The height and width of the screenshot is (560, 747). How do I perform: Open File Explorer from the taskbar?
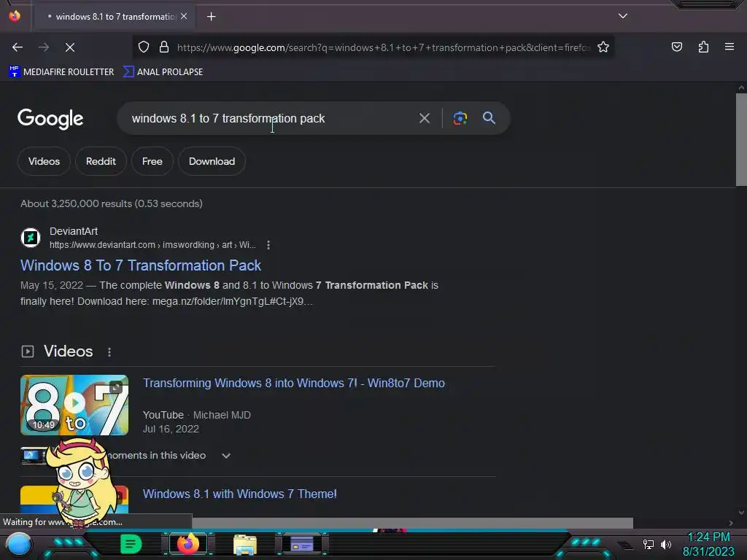245,545
